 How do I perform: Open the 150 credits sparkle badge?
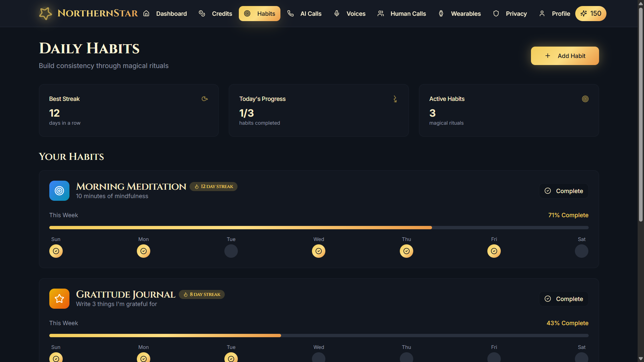tap(591, 13)
